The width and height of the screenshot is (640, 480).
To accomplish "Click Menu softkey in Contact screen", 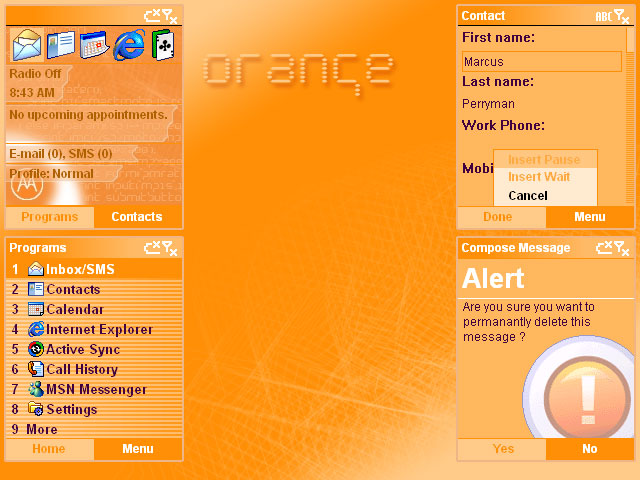I will (x=590, y=217).
